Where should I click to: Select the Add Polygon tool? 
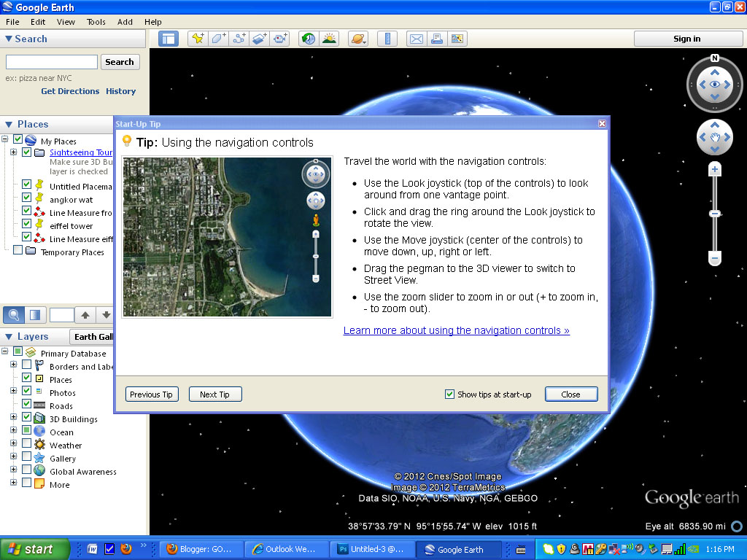point(218,38)
